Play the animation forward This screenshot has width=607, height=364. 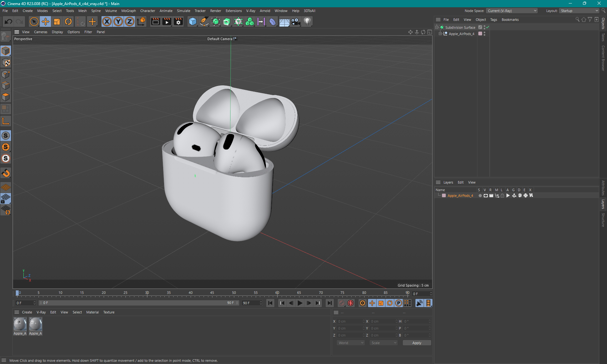coord(300,303)
